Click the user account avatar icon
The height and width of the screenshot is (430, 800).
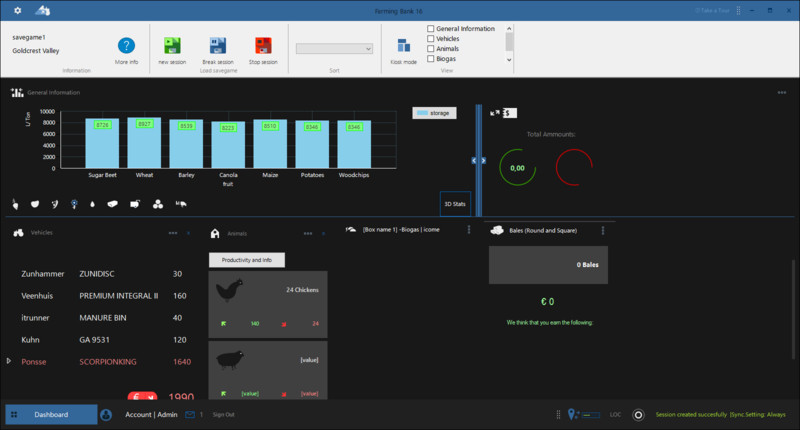click(106, 414)
